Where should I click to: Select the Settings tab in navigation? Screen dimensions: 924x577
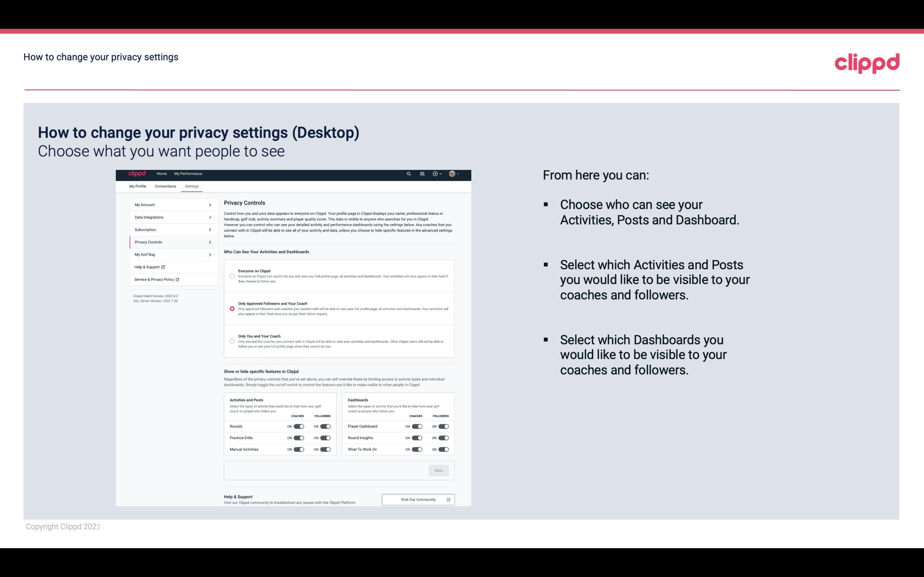(192, 186)
